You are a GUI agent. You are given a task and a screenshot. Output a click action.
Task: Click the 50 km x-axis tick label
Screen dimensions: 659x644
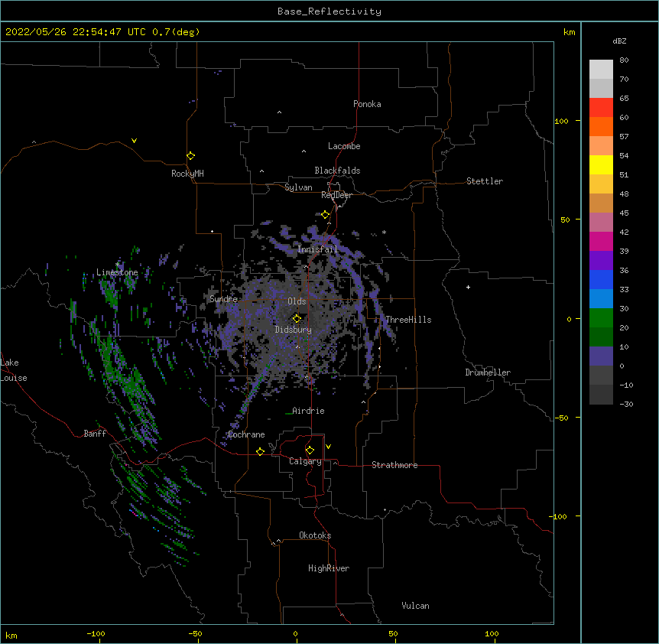393,633
